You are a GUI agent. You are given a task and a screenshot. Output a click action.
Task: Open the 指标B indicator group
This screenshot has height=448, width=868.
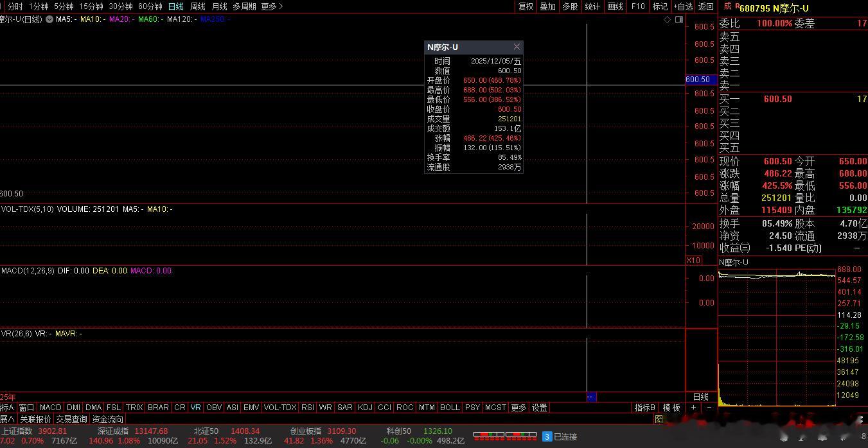(x=645, y=408)
